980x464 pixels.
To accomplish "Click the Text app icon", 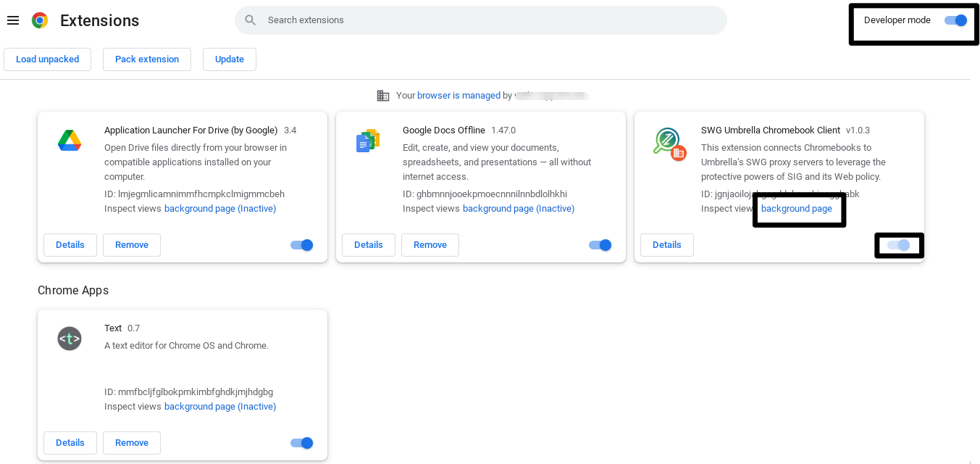I will 70,339.
